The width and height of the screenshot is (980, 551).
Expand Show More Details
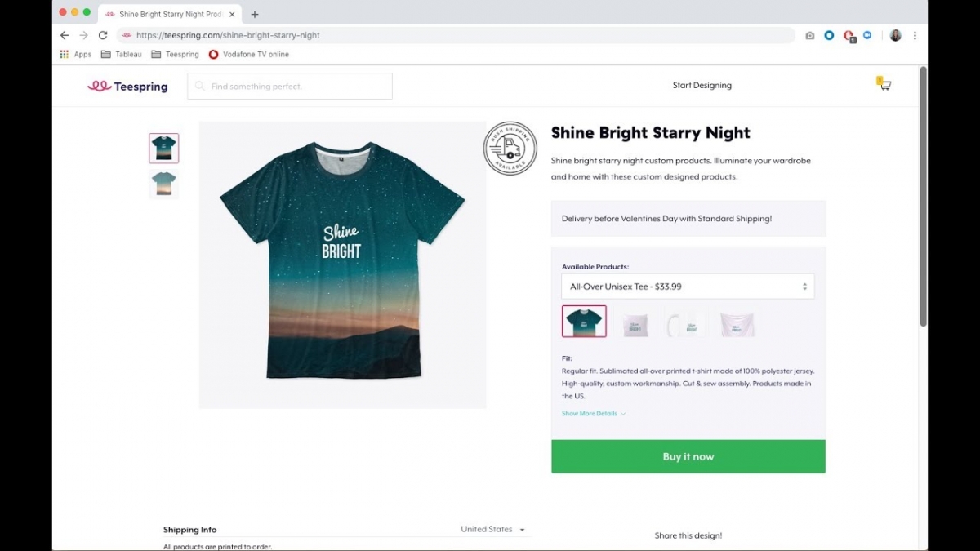pos(589,413)
